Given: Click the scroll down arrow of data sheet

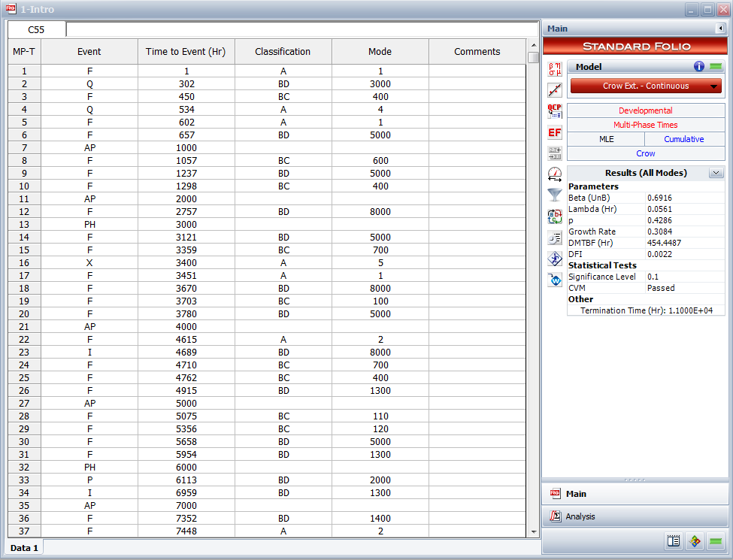Looking at the screenshot, I should click(x=533, y=532).
